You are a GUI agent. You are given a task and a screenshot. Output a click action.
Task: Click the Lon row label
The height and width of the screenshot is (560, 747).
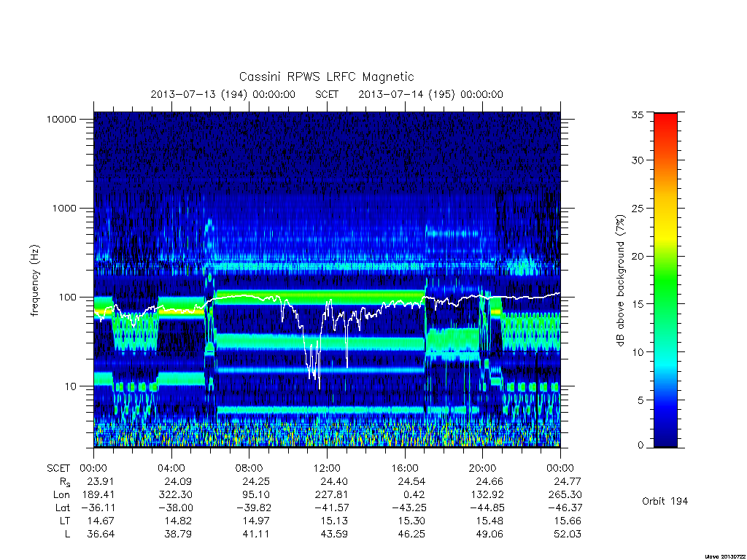pos(61,495)
